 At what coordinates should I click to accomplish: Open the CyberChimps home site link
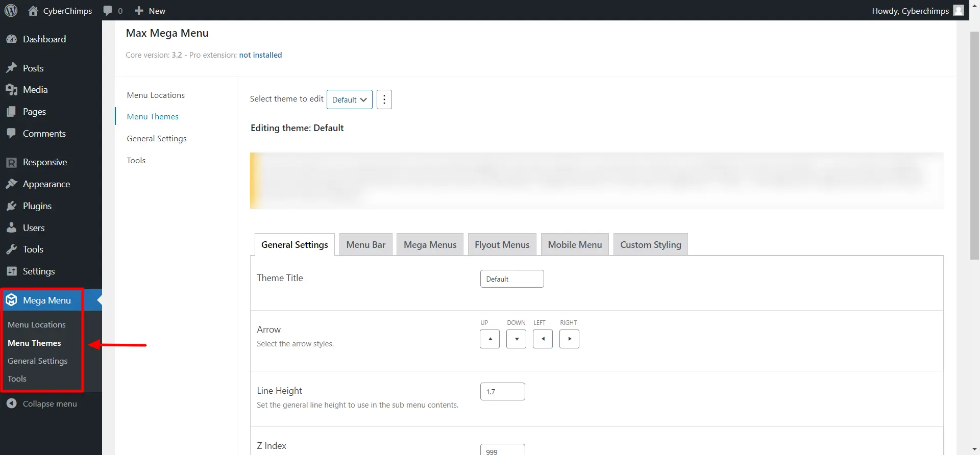(x=60, y=11)
